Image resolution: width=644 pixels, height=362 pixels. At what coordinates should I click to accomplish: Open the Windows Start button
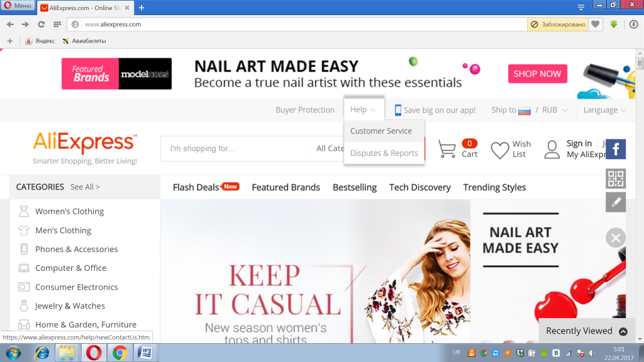[x=13, y=353]
